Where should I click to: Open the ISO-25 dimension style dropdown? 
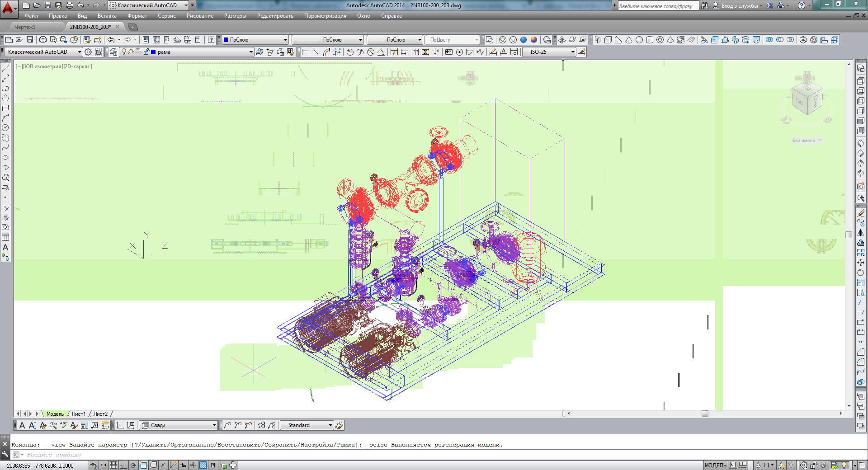click(x=549, y=52)
